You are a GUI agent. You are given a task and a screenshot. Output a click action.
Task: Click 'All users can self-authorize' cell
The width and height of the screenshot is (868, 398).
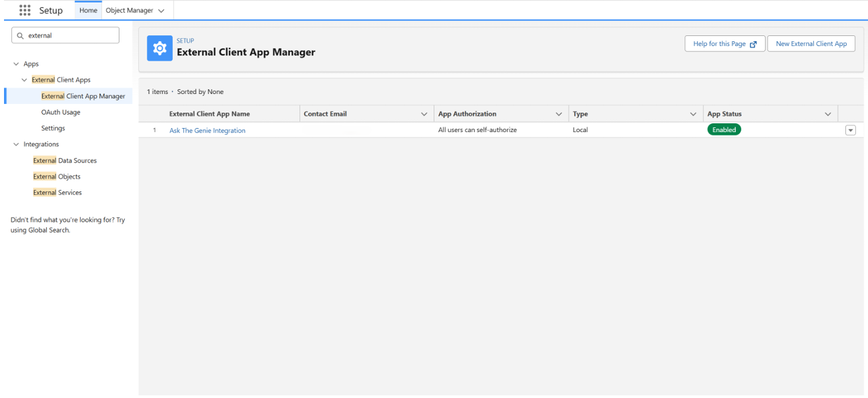coord(477,130)
